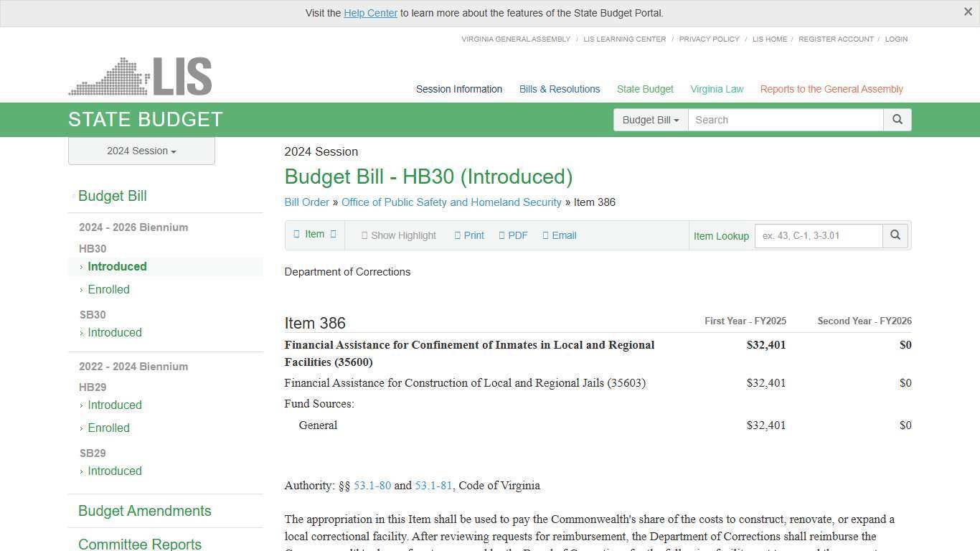The image size is (980, 551).
Task: Click the LIS logo
Action: [x=140, y=75]
